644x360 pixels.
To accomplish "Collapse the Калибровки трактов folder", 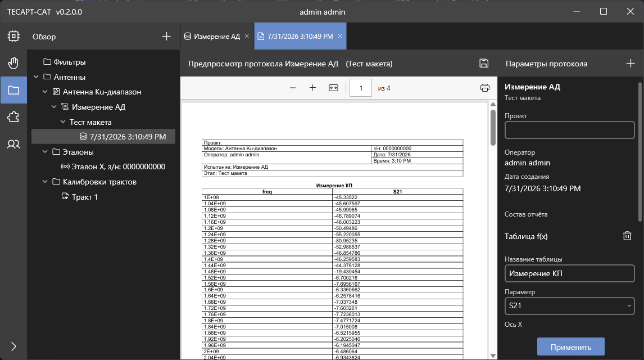I will tap(45, 182).
